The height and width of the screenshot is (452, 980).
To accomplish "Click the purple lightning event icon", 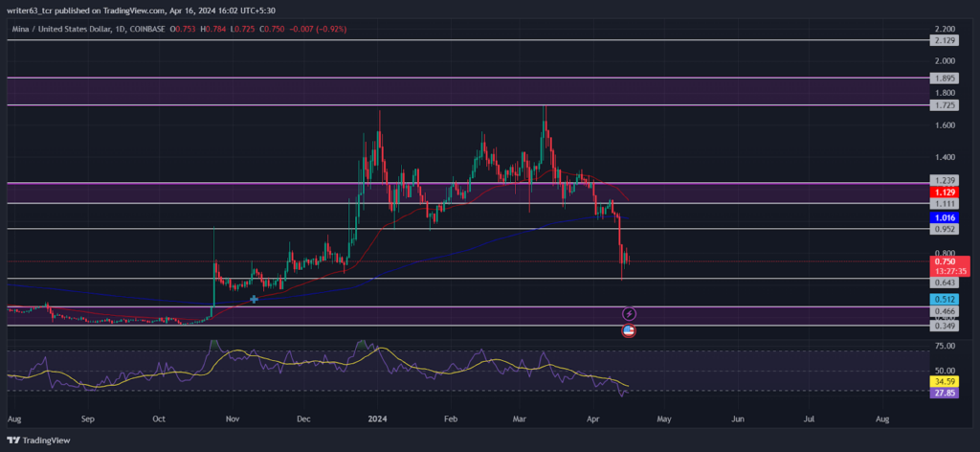I will click(630, 313).
